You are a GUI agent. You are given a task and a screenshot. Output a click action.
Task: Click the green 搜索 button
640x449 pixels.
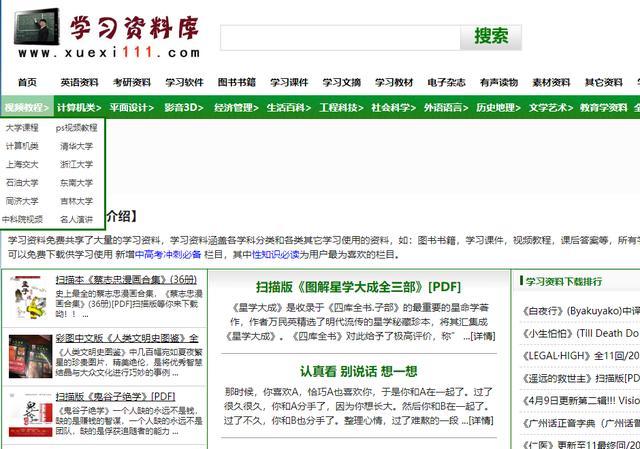491,37
